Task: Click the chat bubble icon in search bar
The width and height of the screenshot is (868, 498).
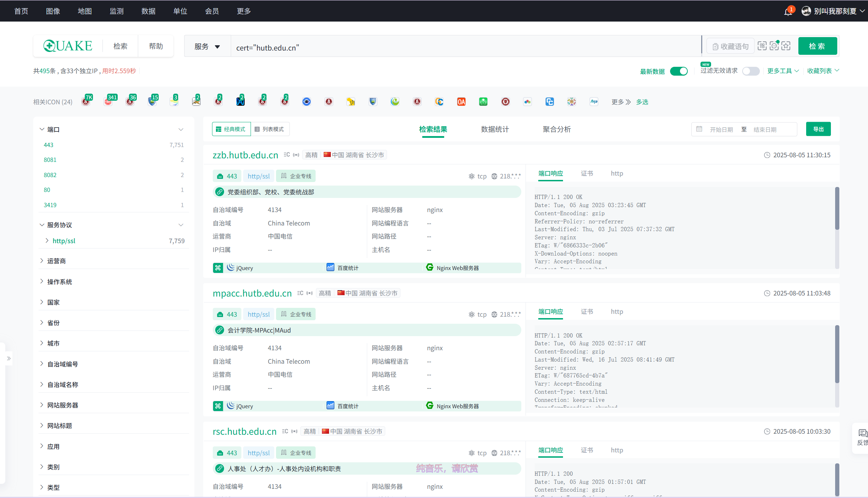Action: click(774, 46)
